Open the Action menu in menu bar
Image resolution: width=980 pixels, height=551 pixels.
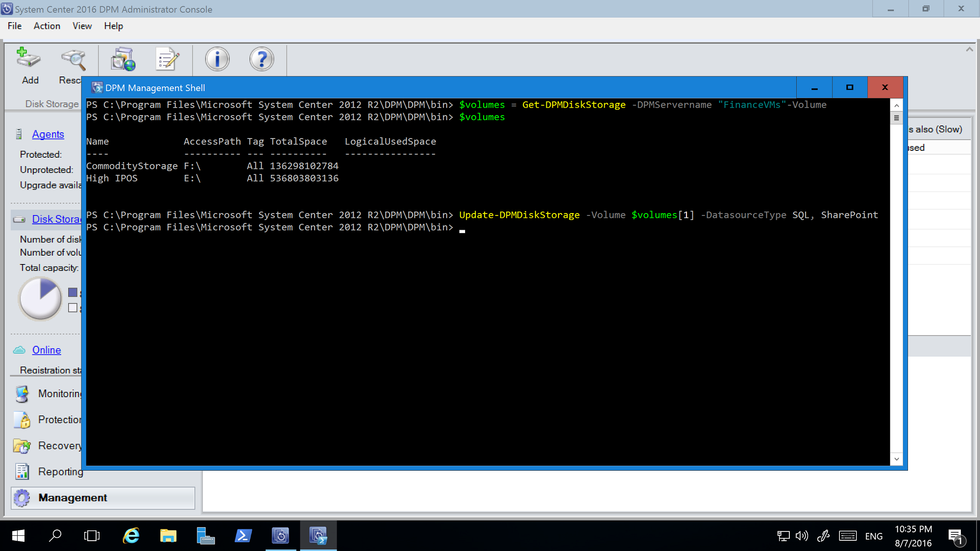[x=47, y=25]
